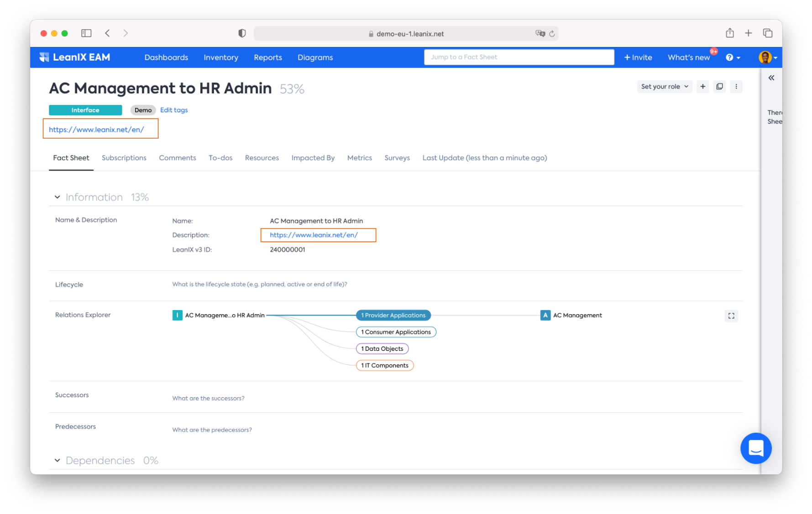Click the Interface type icon in Relations Explorer
812x514 pixels.
tap(177, 315)
